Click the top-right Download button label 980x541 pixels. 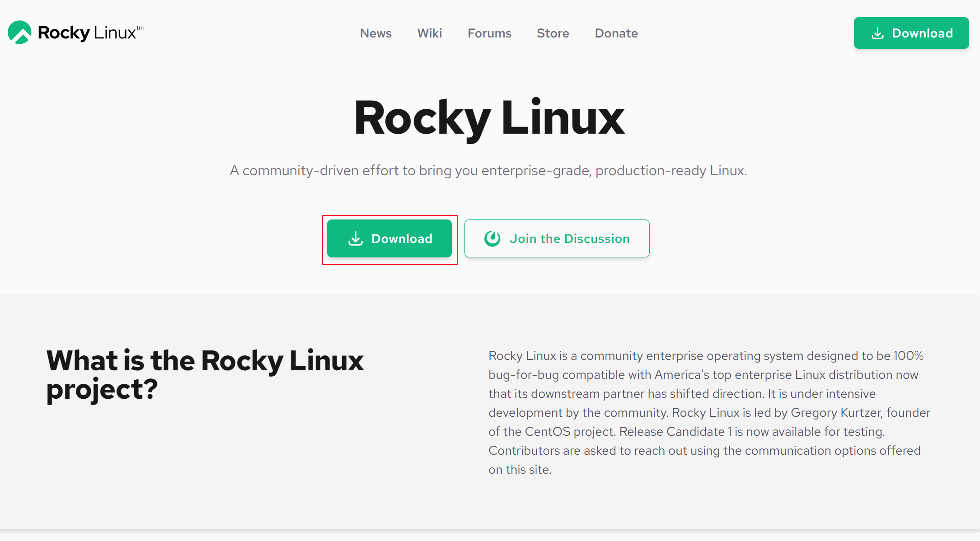tap(922, 33)
